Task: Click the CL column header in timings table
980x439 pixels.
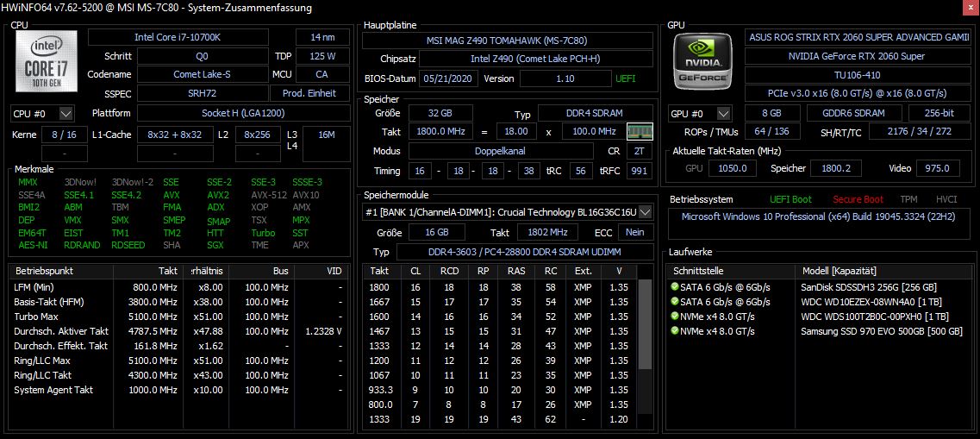Action: coord(415,272)
